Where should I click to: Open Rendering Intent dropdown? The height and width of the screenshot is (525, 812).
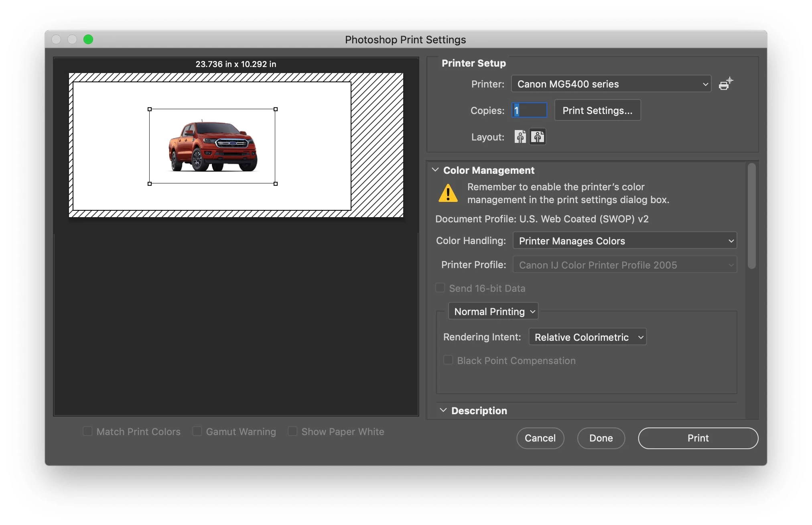(x=587, y=337)
